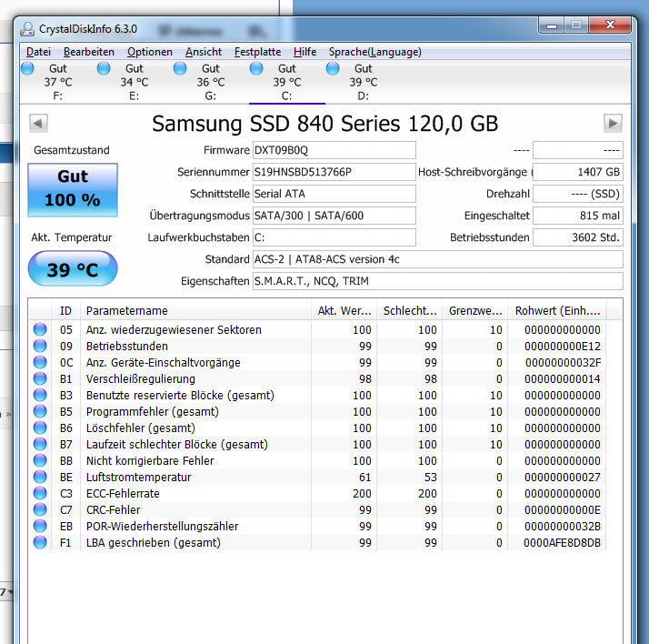Click the Rohwert column header
This screenshot has width=649, height=644.
[x=557, y=310]
